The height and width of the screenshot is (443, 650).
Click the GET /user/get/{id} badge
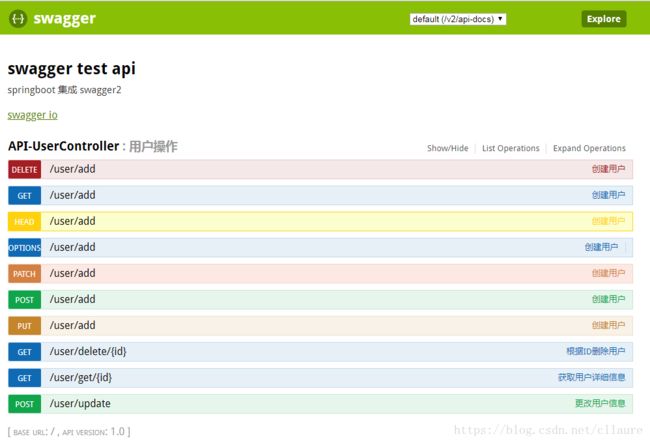tap(24, 378)
